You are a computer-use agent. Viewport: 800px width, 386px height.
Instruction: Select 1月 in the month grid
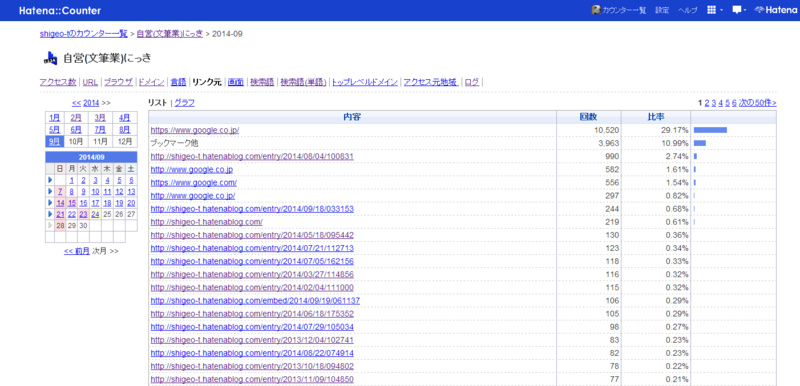(x=55, y=118)
